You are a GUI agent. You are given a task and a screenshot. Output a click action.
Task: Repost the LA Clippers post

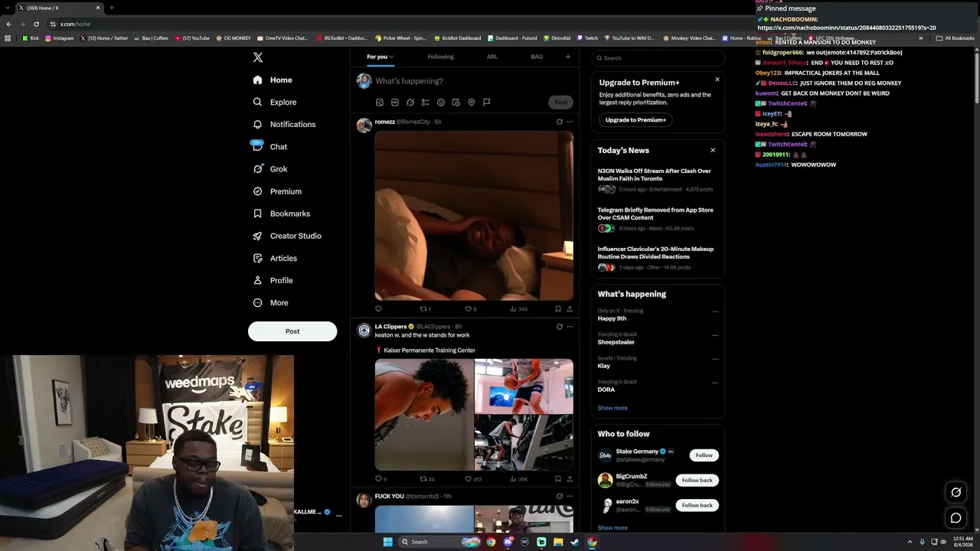click(427, 479)
